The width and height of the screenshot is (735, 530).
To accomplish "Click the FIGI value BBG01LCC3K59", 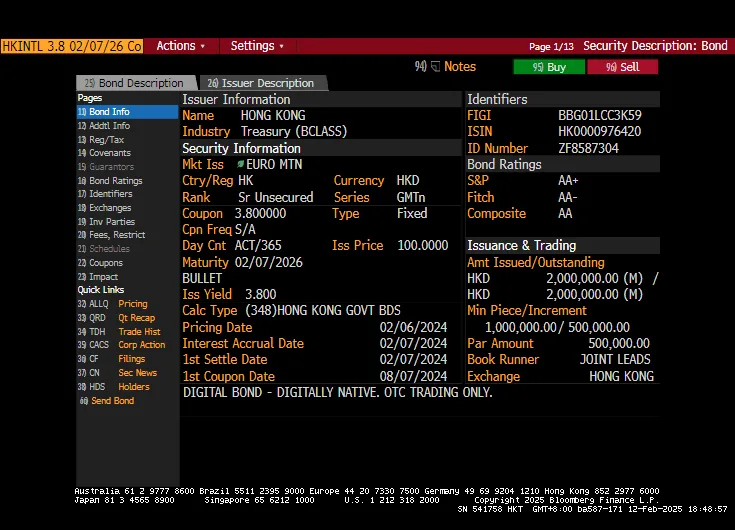I will pos(600,115).
